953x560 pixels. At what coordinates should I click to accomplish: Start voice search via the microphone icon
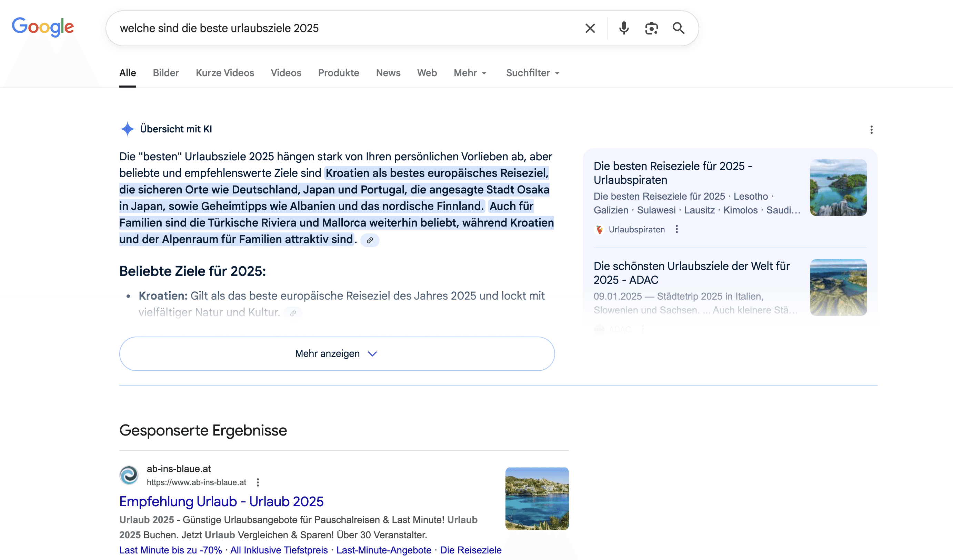click(x=623, y=28)
